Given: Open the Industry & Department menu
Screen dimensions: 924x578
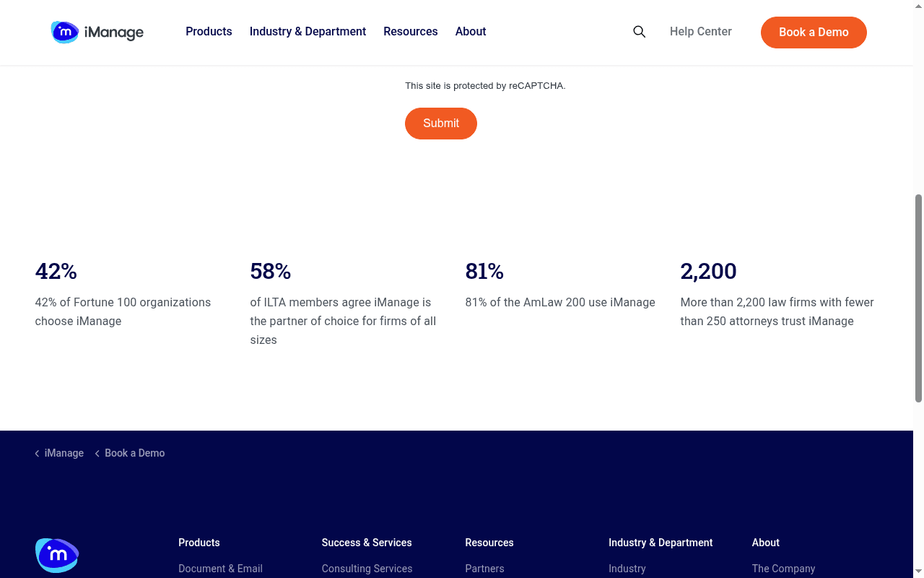Looking at the screenshot, I should [x=308, y=32].
